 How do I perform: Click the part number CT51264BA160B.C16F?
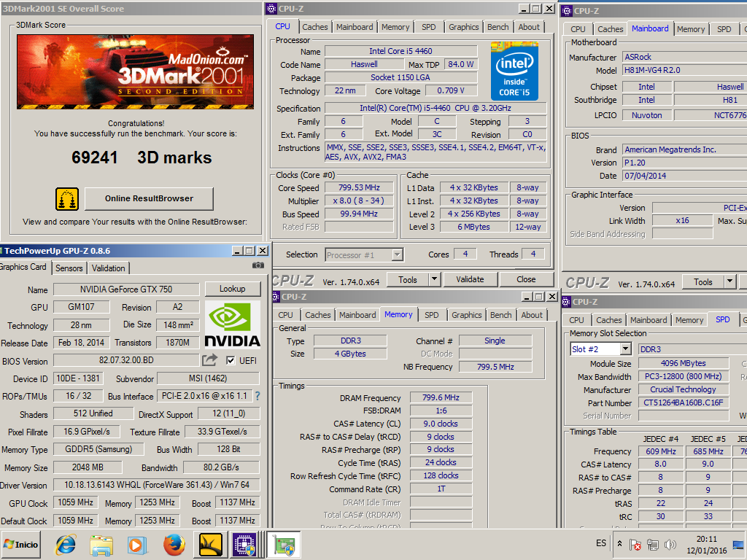coord(683,402)
